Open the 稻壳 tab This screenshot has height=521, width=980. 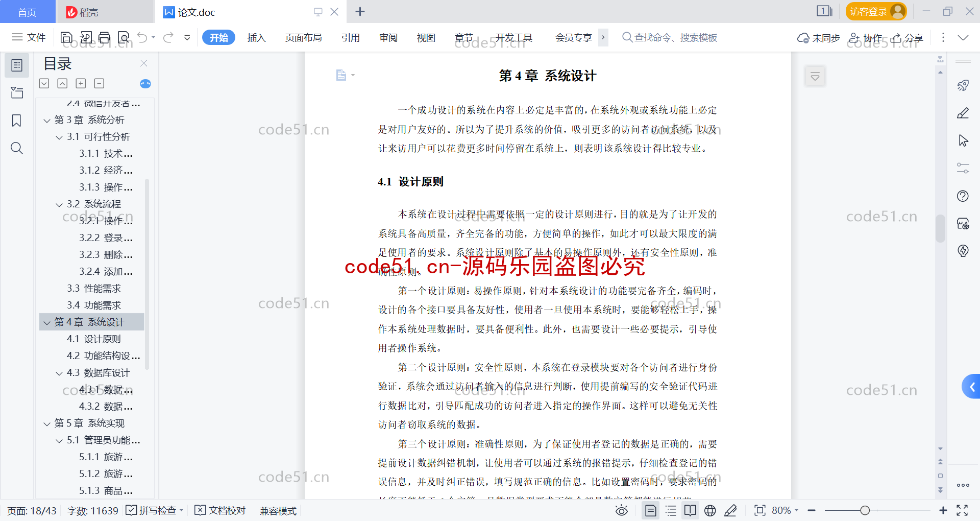click(x=105, y=12)
